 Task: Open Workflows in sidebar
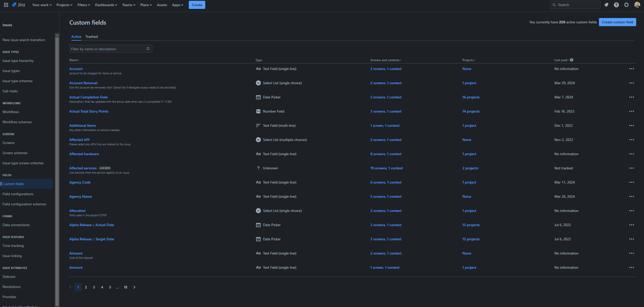11,112
